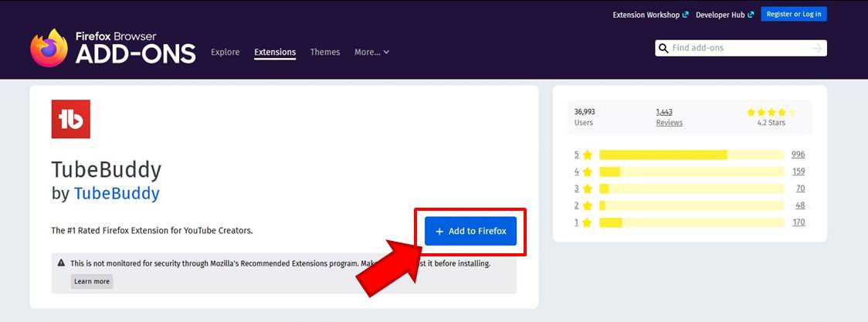Filter reviews by 4 star rating
868x322 pixels.
coord(584,171)
